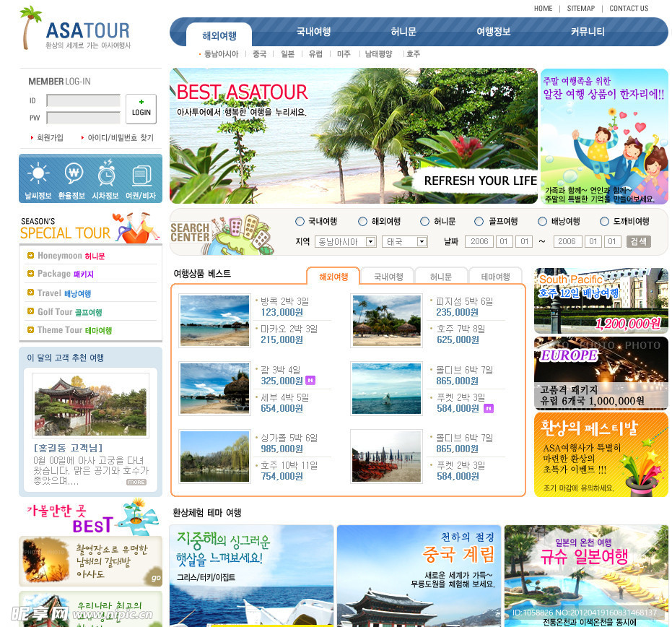Open the 괌 3박 4일 thumbnail

tap(214, 389)
